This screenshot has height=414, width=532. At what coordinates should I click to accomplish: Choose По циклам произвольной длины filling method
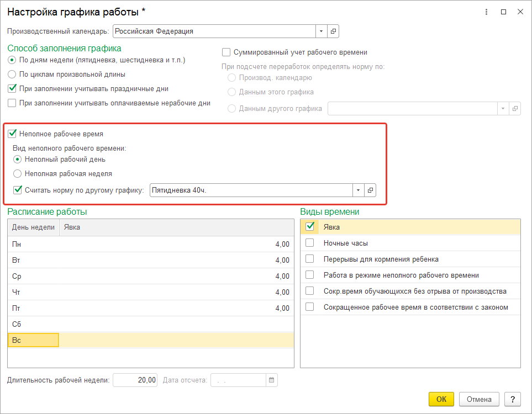(x=12, y=74)
